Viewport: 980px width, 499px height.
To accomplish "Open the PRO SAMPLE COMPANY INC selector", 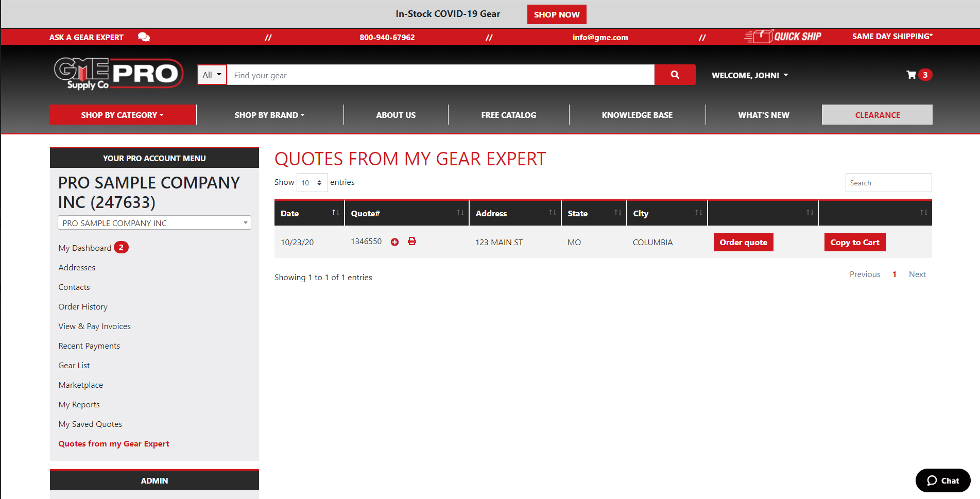I will (154, 223).
